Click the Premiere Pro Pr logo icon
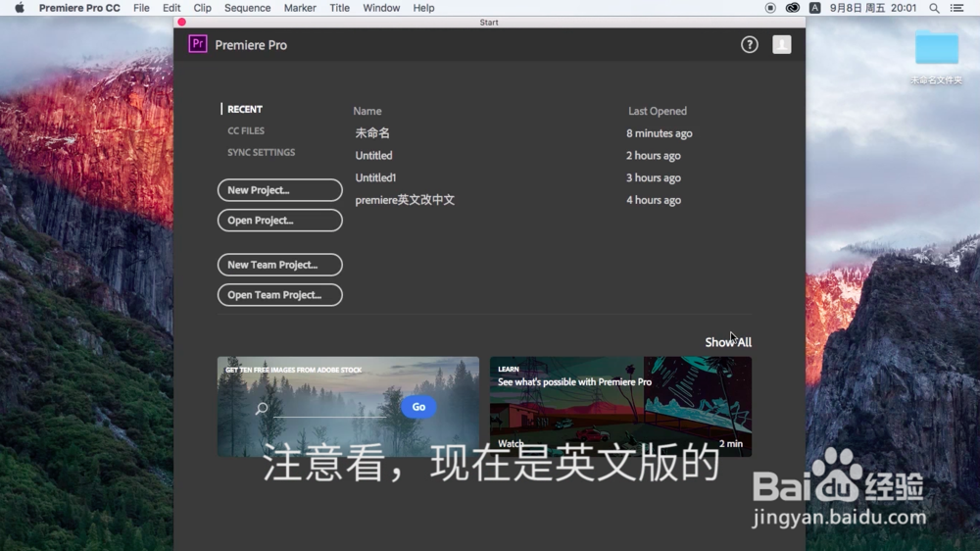Screen dimensions: 980x551 198,44
